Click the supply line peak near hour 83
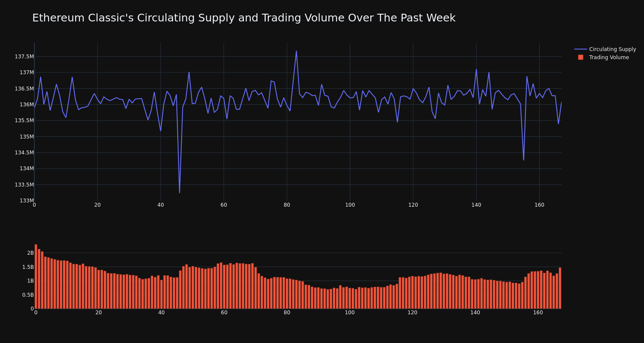The height and width of the screenshot is (343, 644). (x=296, y=51)
